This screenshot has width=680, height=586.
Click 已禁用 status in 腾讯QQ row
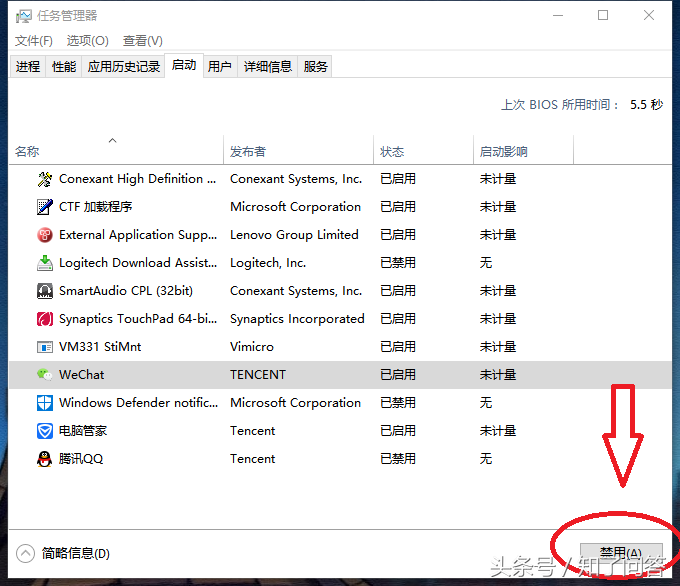[x=398, y=458]
